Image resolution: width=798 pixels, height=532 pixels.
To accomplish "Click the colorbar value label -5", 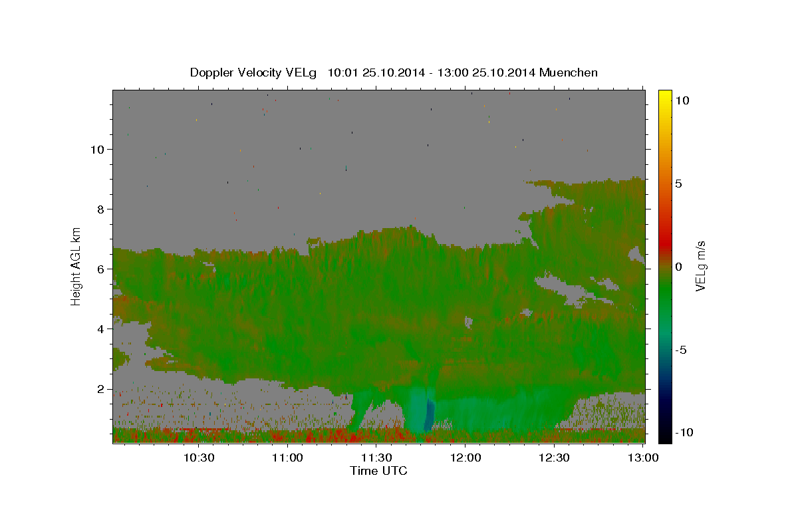I will [x=681, y=350].
